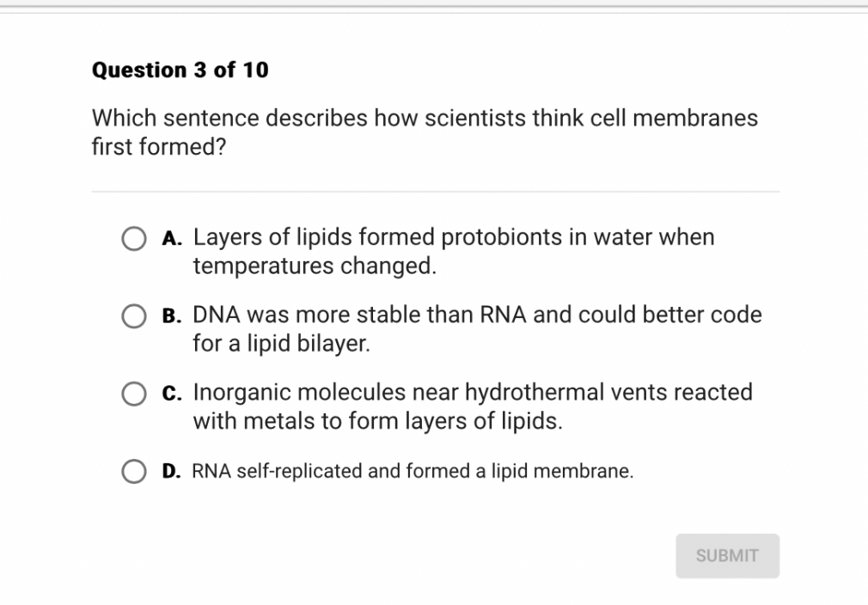Click the letter label D
Image resolution: width=868 pixels, height=605 pixels.
[170, 471]
